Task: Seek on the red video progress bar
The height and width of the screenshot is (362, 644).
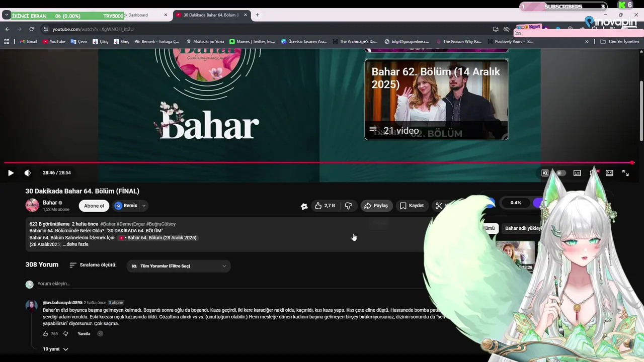Action: (318, 162)
